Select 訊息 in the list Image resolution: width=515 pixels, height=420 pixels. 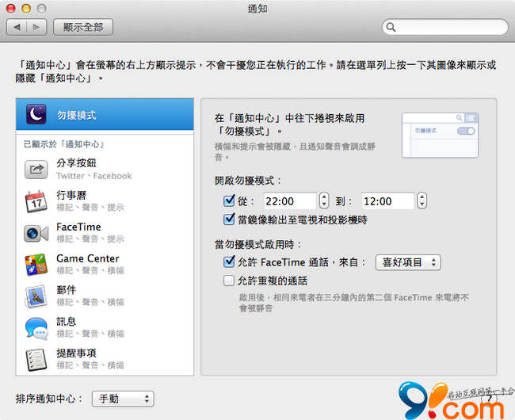[105, 328]
